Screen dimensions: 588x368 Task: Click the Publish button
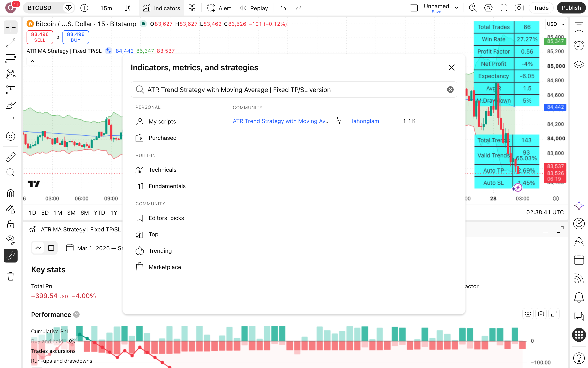pos(571,8)
